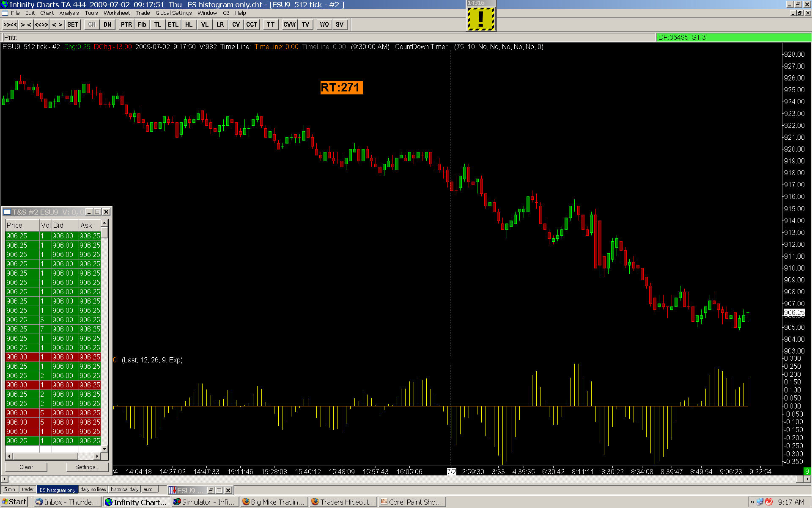Switch to the 5 min tab
The image size is (812, 508).
tap(10, 490)
